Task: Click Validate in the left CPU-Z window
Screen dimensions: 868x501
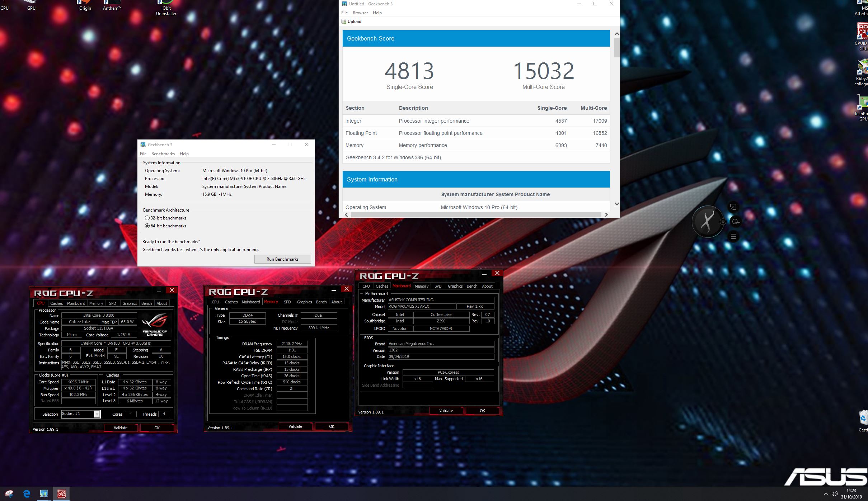Action: click(x=121, y=428)
